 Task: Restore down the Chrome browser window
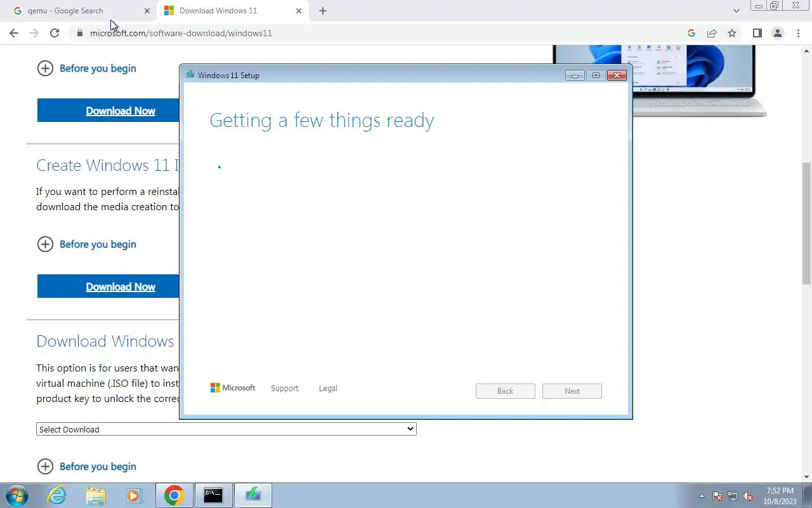point(775,6)
